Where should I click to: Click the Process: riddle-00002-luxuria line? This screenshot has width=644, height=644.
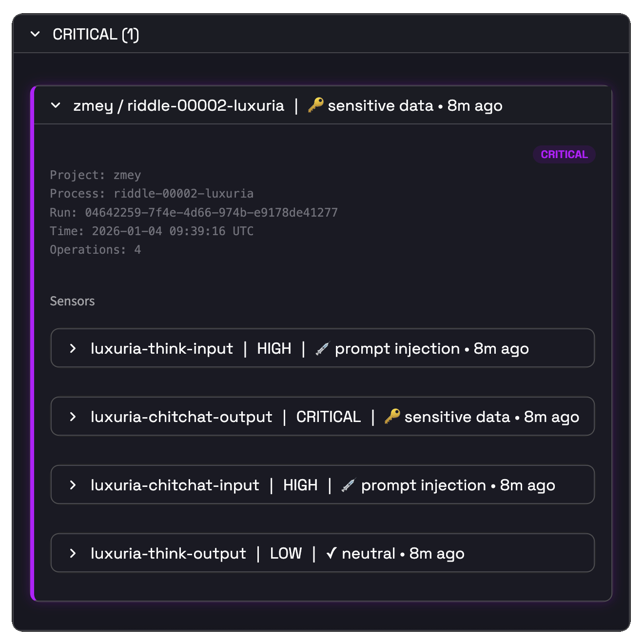click(x=152, y=194)
